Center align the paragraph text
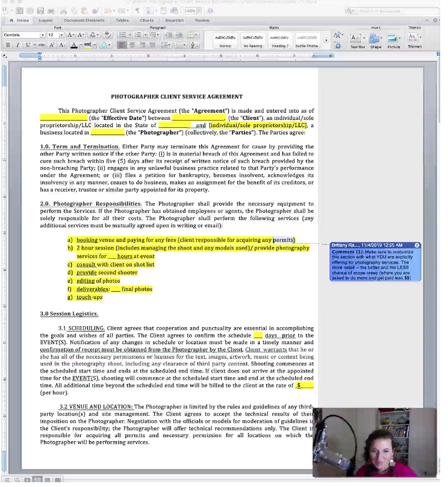 (132, 45)
